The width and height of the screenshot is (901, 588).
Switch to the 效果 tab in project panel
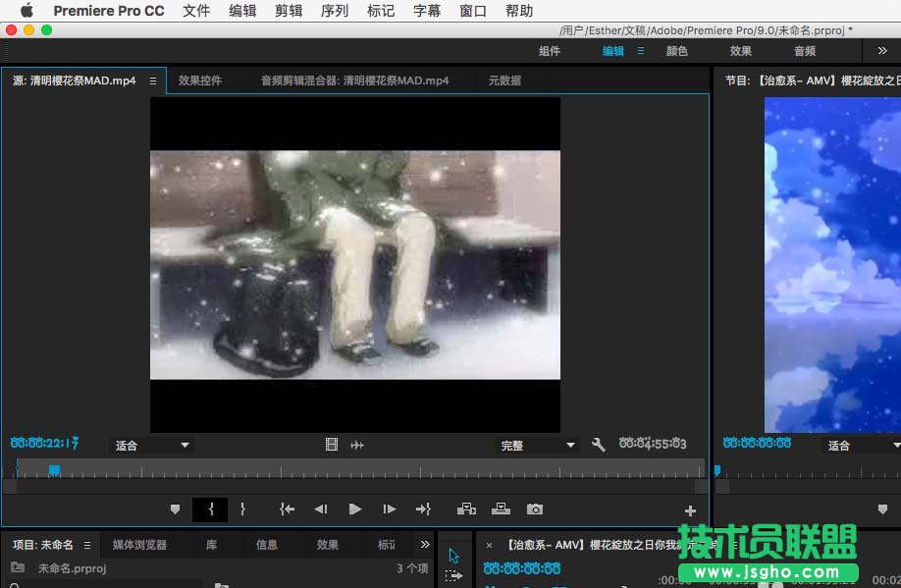coord(328,544)
